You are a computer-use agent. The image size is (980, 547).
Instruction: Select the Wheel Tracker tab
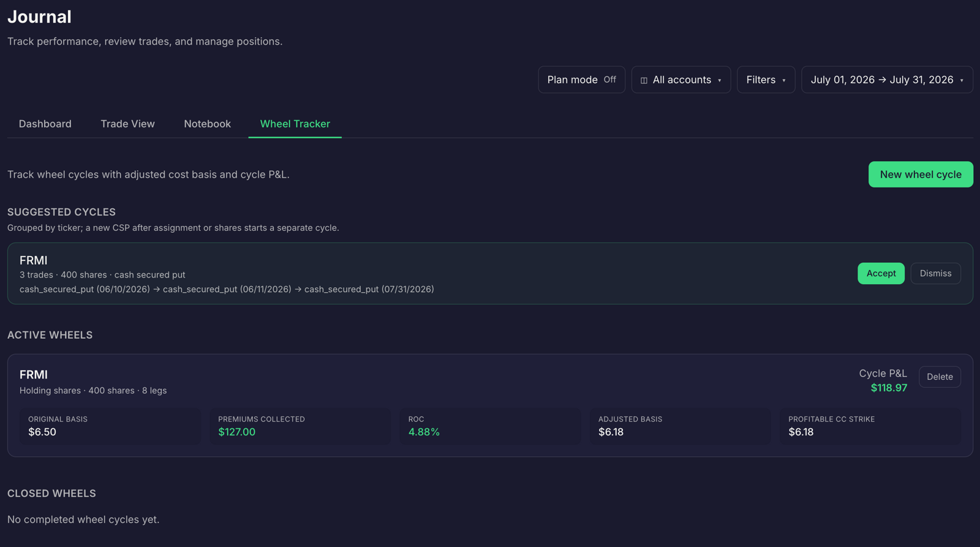[x=295, y=124]
